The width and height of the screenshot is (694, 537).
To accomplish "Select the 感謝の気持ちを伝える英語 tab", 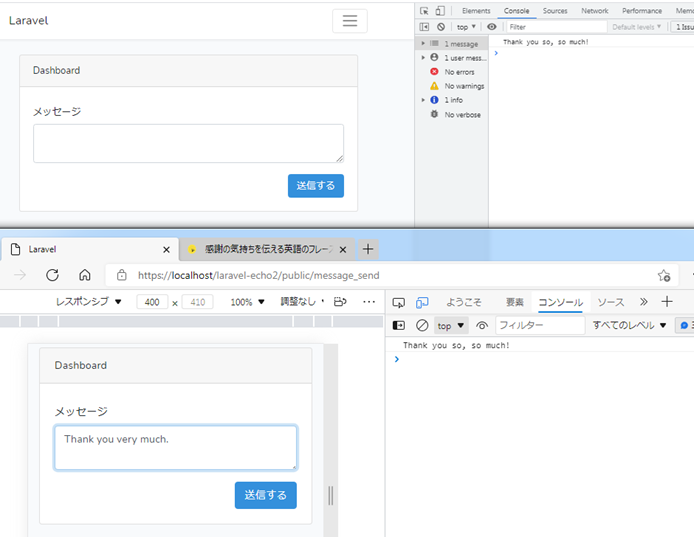I will tap(267, 249).
